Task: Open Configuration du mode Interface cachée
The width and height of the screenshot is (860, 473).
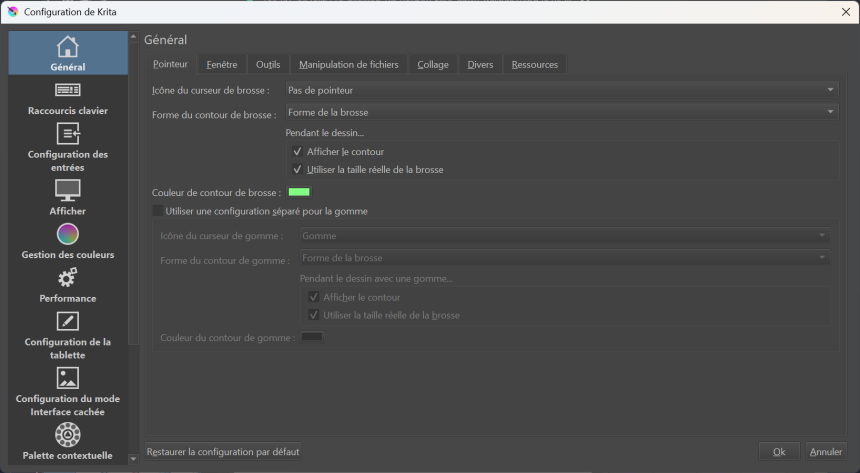Action: point(67,391)
